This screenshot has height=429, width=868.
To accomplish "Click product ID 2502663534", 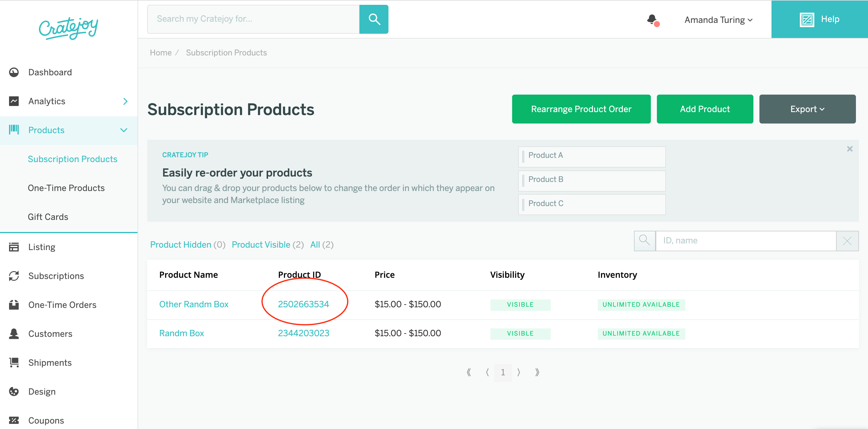I will (x=303, y=304).
